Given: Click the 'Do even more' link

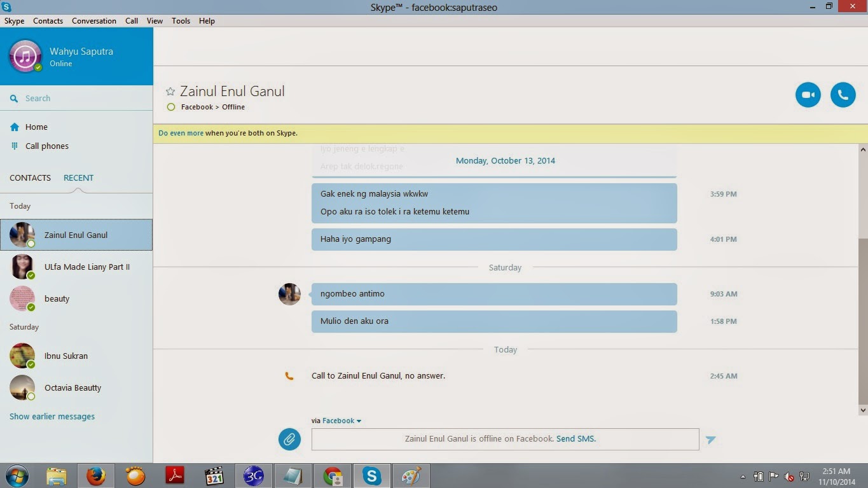Looking at the screenshot, I should (181, 134).
